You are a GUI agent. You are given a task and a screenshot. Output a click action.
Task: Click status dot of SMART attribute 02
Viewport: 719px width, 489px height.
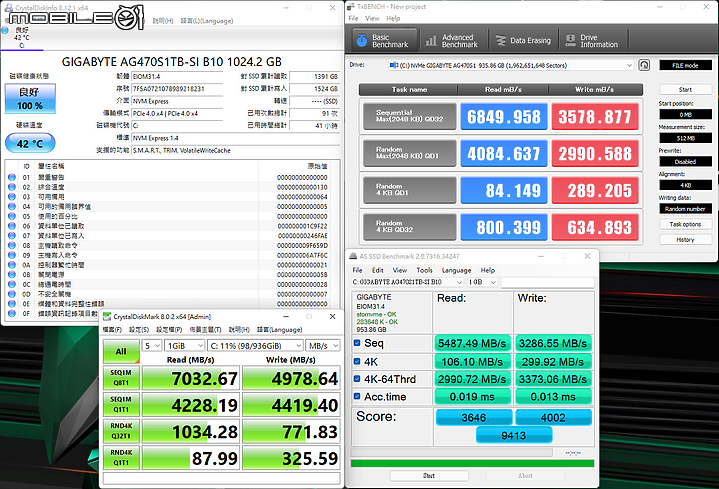pos(12,187)
